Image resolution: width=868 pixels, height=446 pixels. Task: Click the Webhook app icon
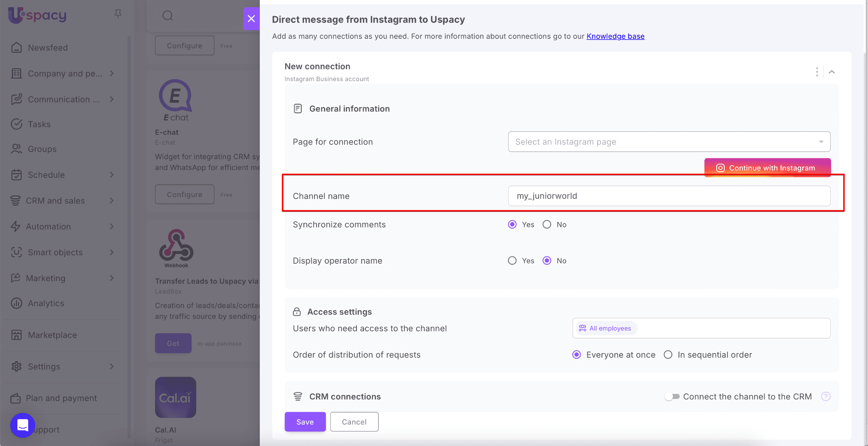pos(176,248)
